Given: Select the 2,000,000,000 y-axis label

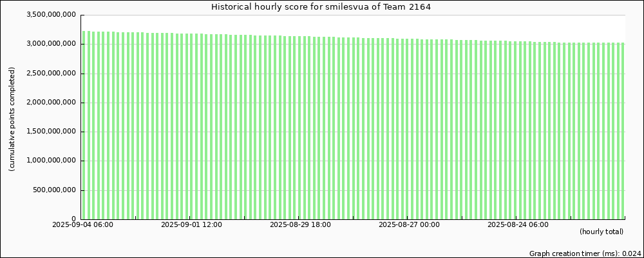Looking at the screenshot, I should [x=52, y=103].
